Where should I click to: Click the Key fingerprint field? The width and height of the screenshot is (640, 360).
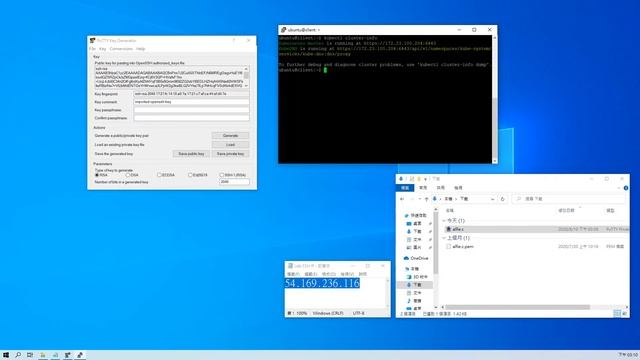191,94
